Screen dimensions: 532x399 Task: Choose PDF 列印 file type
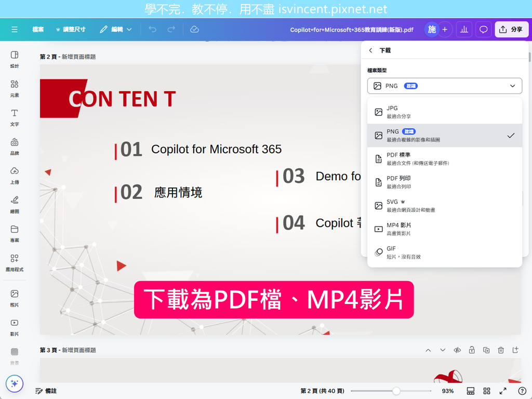445,182
